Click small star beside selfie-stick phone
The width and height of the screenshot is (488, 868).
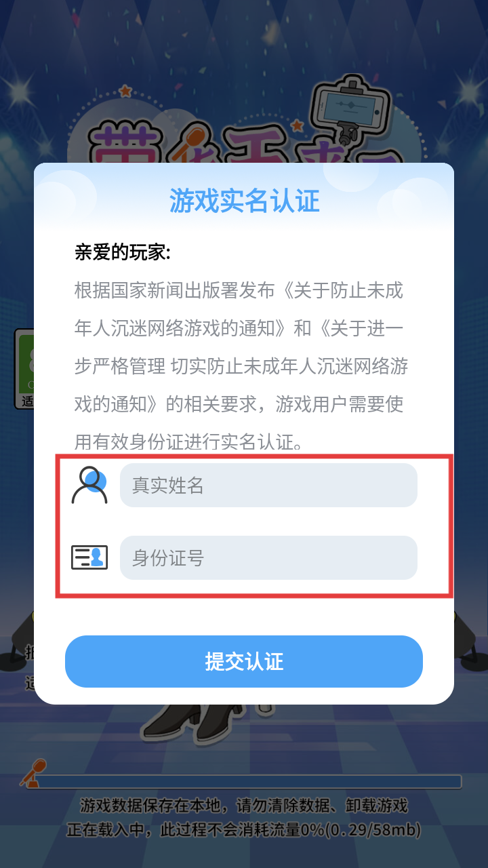[x=297, y=125]
